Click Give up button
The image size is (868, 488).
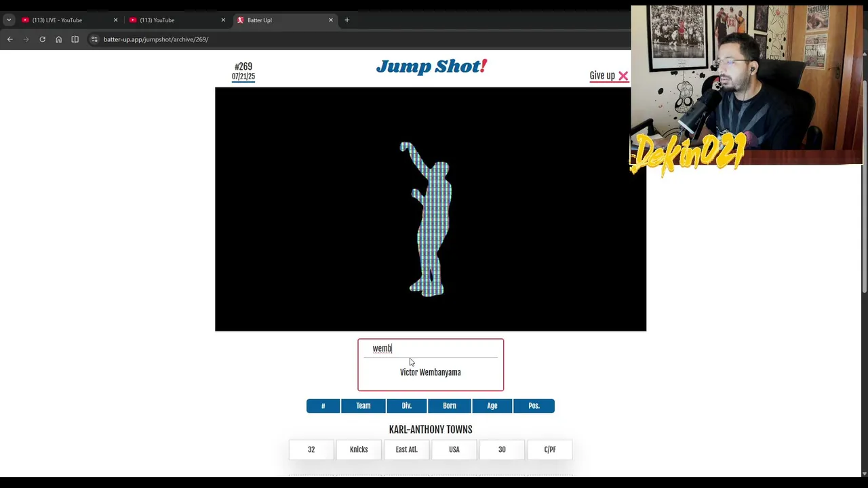pos(609,76)
